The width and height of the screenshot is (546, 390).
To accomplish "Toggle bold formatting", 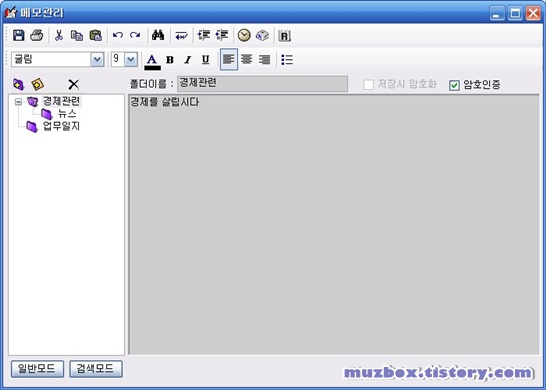I will (x=170, y=60).
